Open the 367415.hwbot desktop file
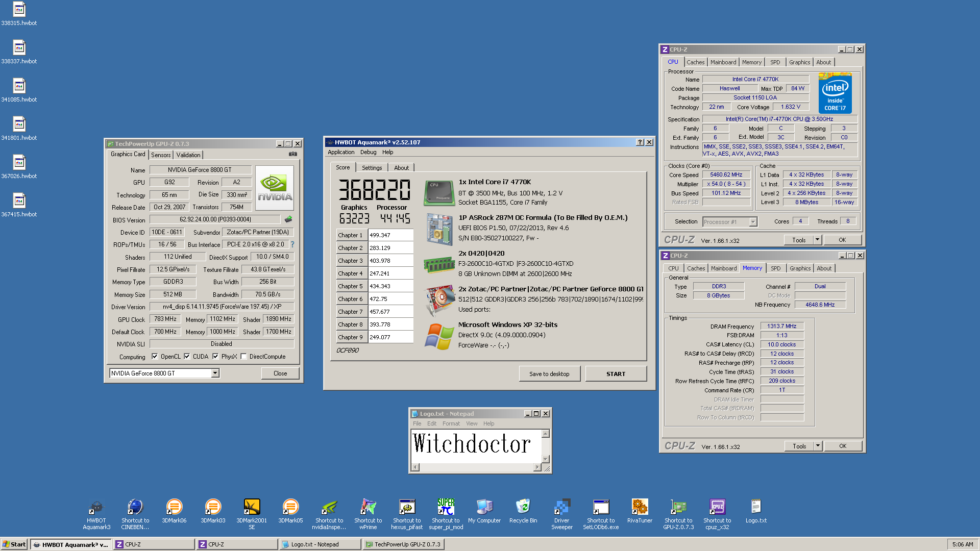 [x=19, y=205]
